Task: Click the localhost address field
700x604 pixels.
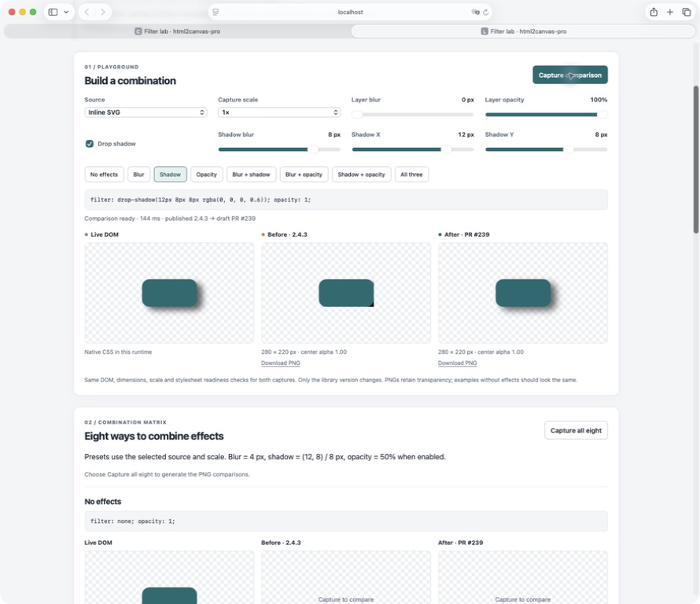Action: (350, 12)
